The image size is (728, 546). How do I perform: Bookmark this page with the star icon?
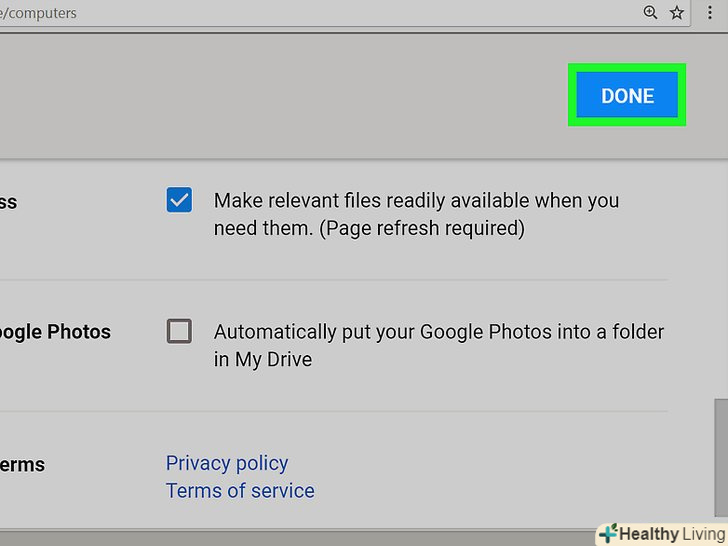[x=677, y=13]
